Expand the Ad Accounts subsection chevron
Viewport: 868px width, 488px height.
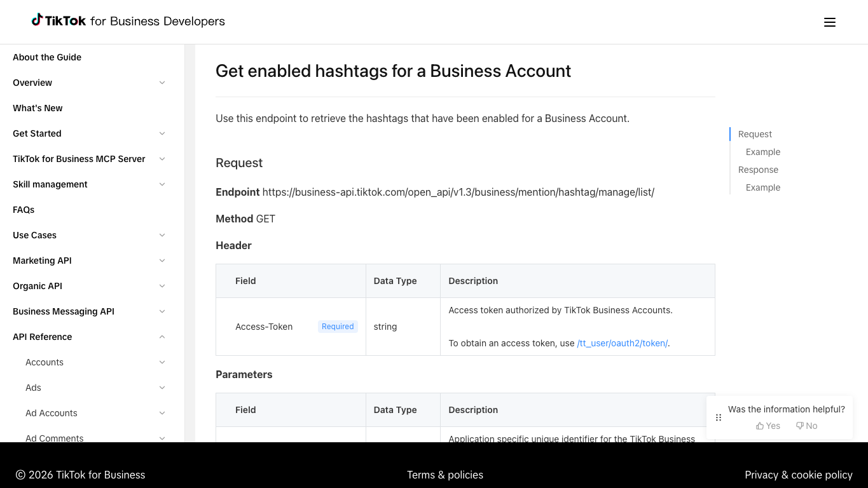(x=162, y=413)
